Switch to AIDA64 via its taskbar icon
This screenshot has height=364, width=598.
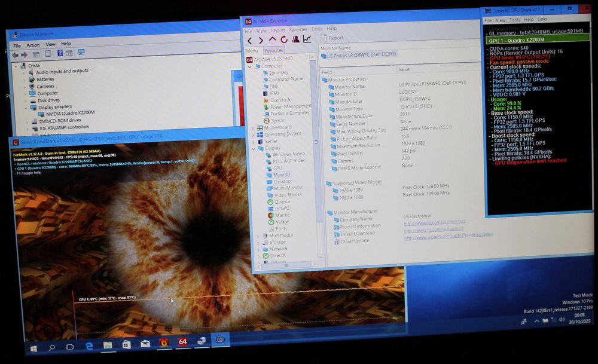coord(182,342)
